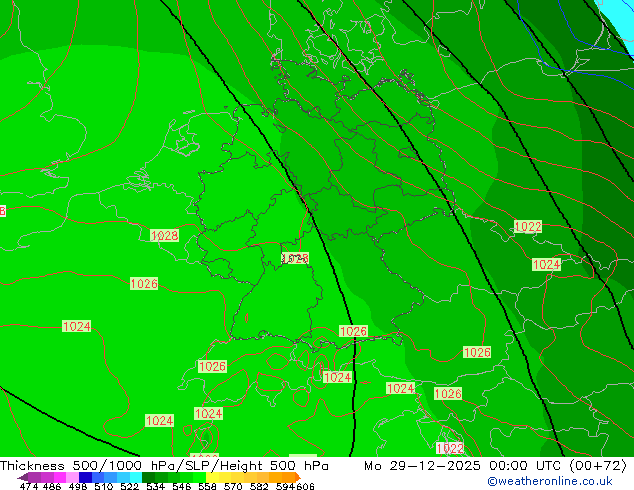This screenshot has height=490, width=634.
Task: Click the legend value 594
Action: (285, 486)
